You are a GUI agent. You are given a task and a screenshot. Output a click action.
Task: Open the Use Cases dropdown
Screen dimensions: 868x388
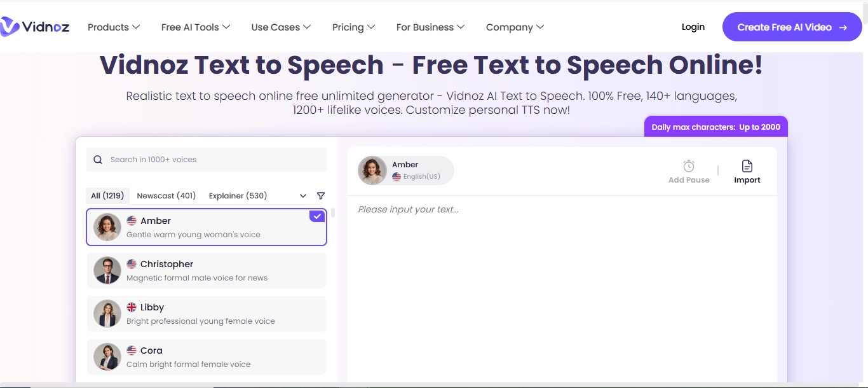click(x=280, y=27)
